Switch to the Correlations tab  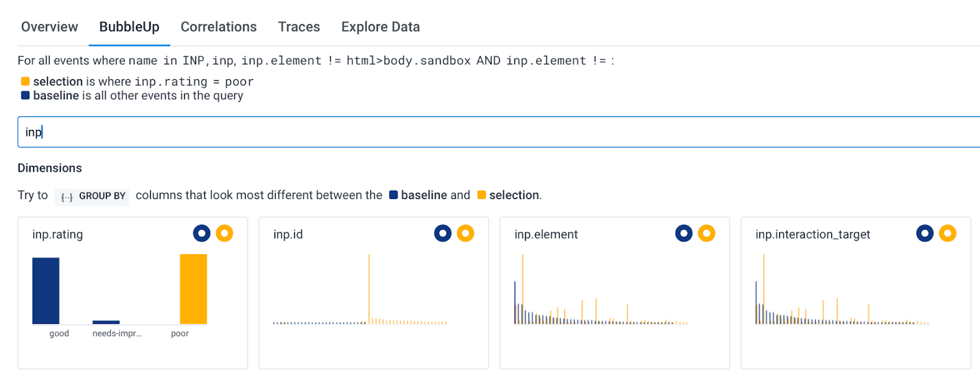click(219, 27)
